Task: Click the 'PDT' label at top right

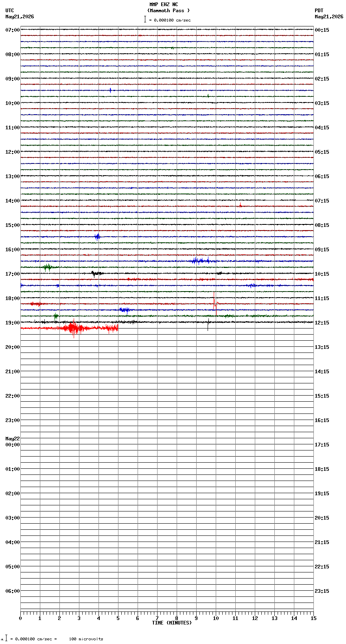Action: (319, 11)
